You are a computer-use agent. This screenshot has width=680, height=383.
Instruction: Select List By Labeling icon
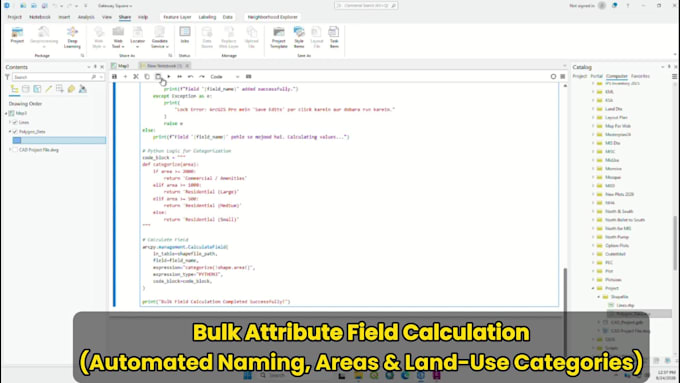click(x=71, y=89)
